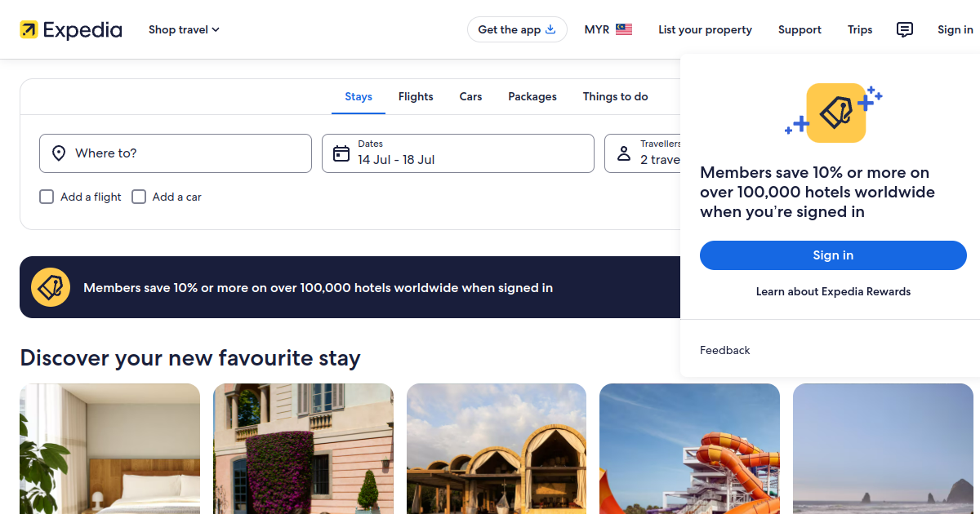This screenshot has width=980, height=514.
Task: Select the Packages tab
Action: pyautogui.click(x=532, y=96)
